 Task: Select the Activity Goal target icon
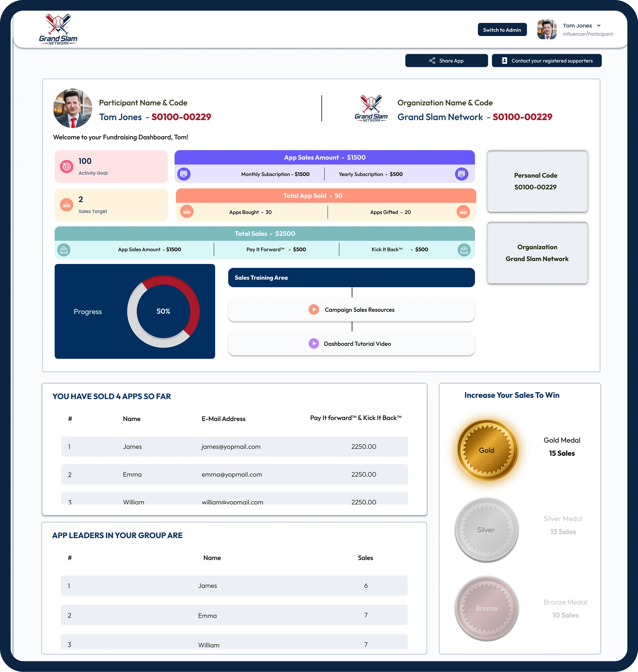67,167
